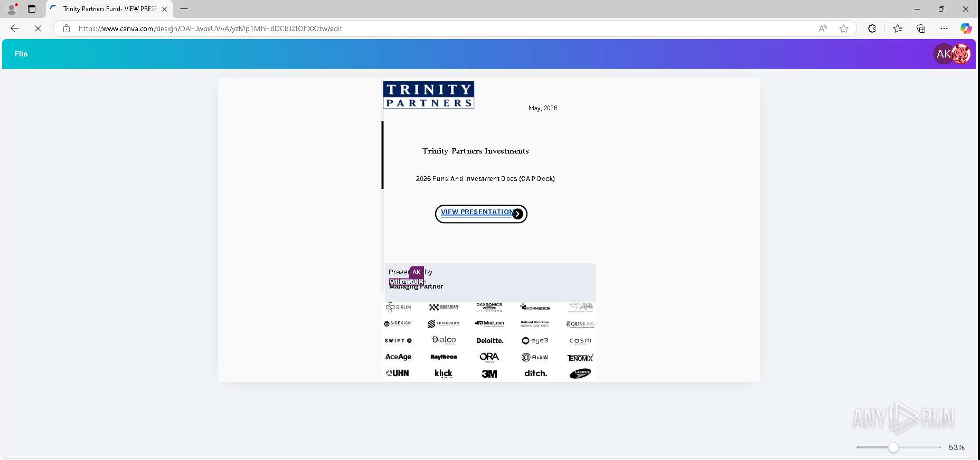Click the 3M logo
The height and width of the screenshot is (460, 980).
point(489,373)
